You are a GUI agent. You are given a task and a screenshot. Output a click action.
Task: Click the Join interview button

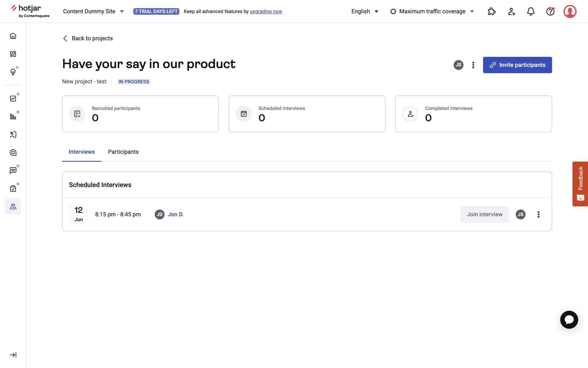pos(484,214)
